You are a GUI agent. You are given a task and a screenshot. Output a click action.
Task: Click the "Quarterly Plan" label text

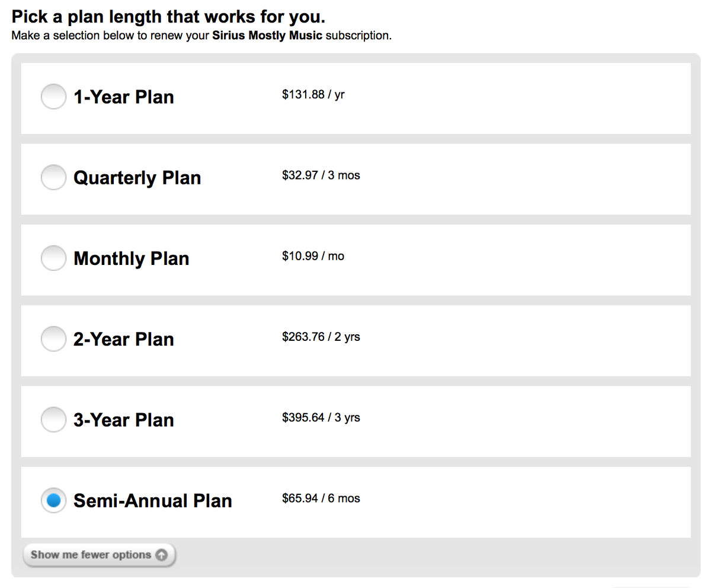click(x=137, y=177)
